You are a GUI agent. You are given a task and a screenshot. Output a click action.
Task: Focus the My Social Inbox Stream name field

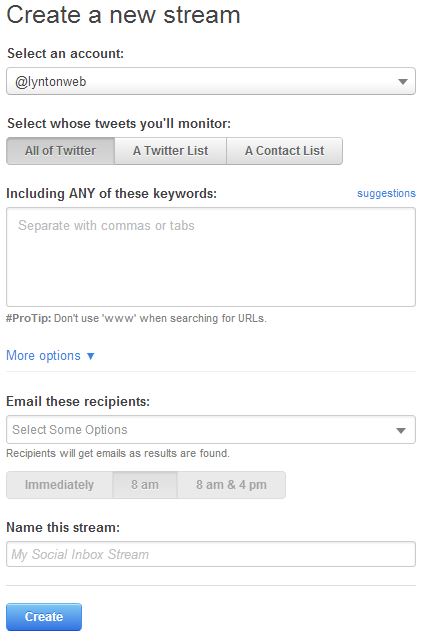pos(211,554)
